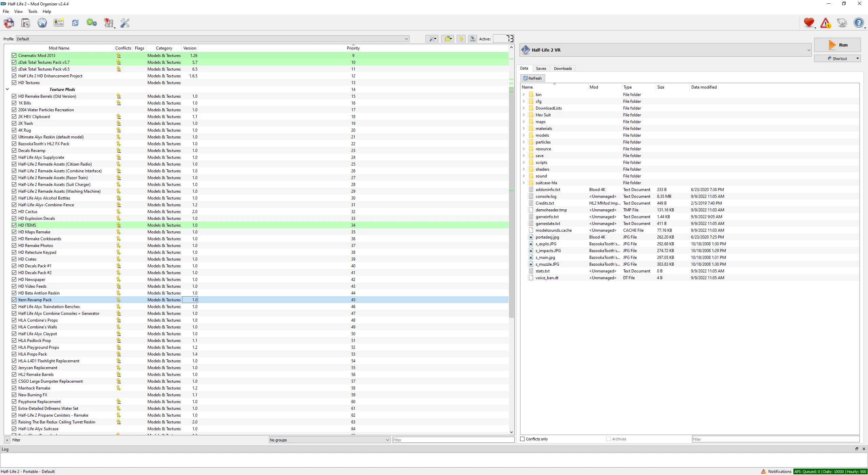868x475 pixels.
Task: Click the notifications warning icon in status bar
Action: [764, 472]
